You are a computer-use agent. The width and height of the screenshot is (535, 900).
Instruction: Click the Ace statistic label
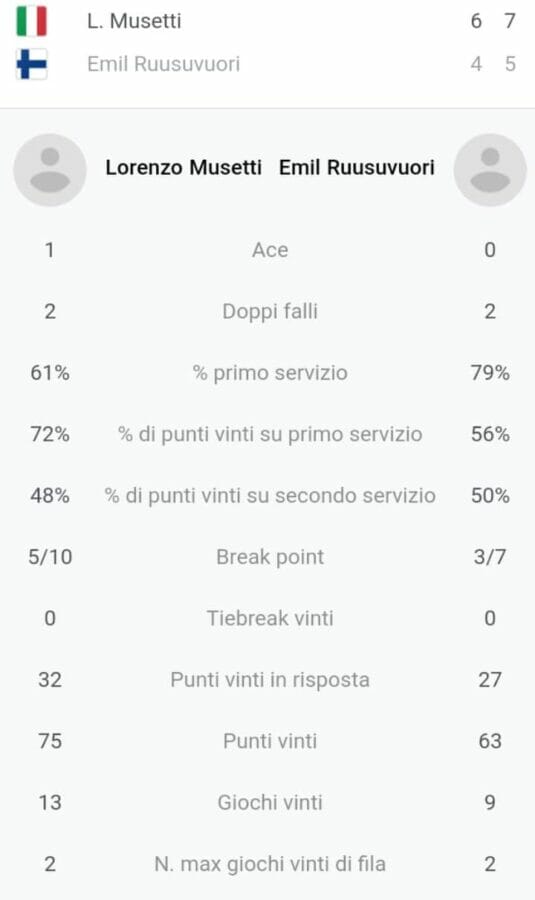point(270,250)
